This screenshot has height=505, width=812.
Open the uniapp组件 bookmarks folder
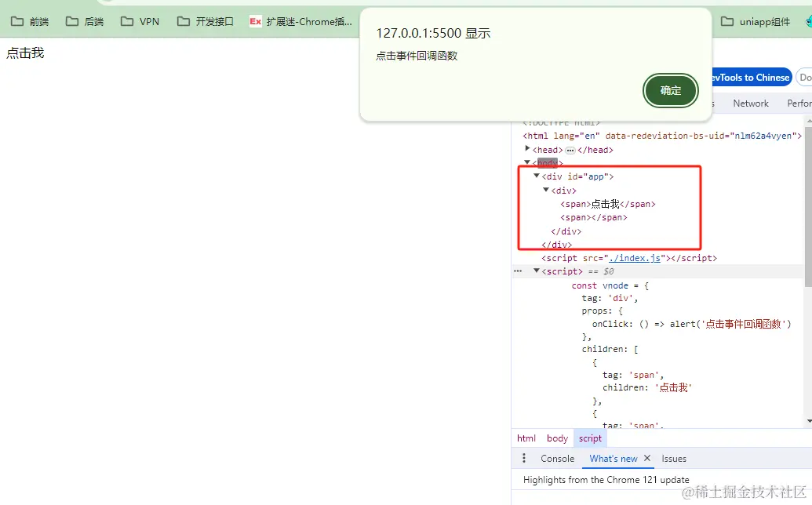click(x=756, y=22)
